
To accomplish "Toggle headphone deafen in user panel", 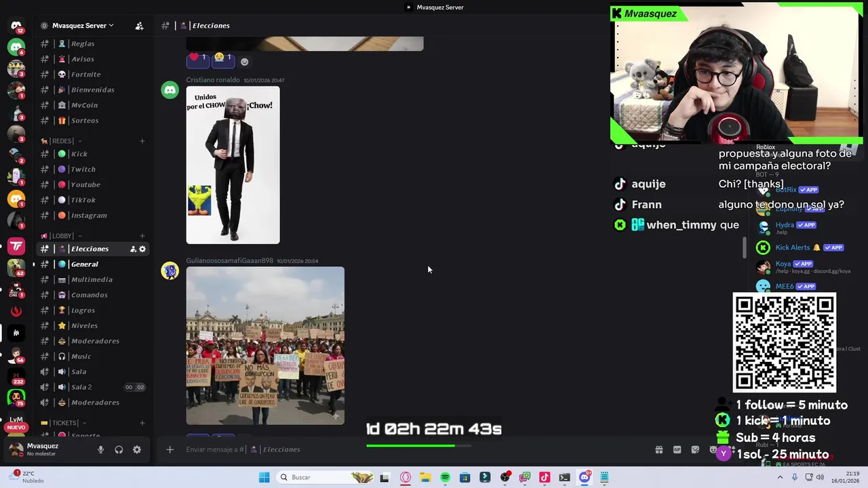I will click(x=119, y=449).
